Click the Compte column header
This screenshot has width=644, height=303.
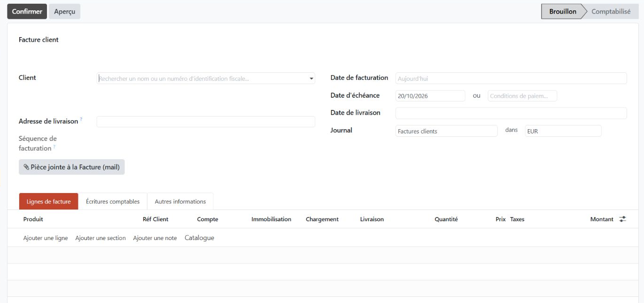click(207, 219)
